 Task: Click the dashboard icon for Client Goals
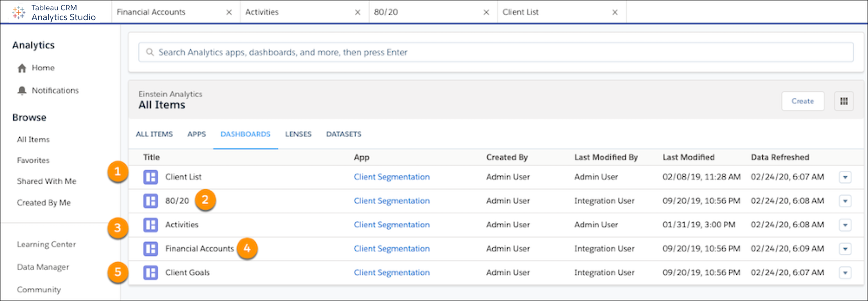coord(151,273)
